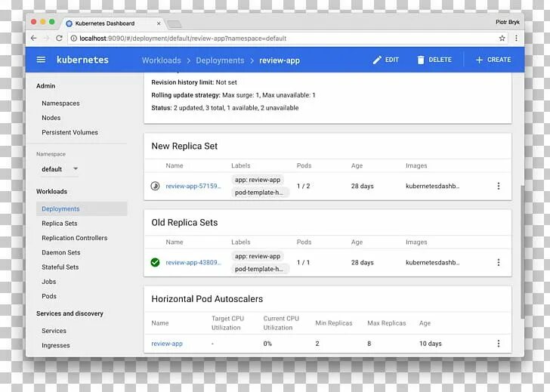Click kubernetesdashb image in Old Replica Sets row

coord(432,263)
